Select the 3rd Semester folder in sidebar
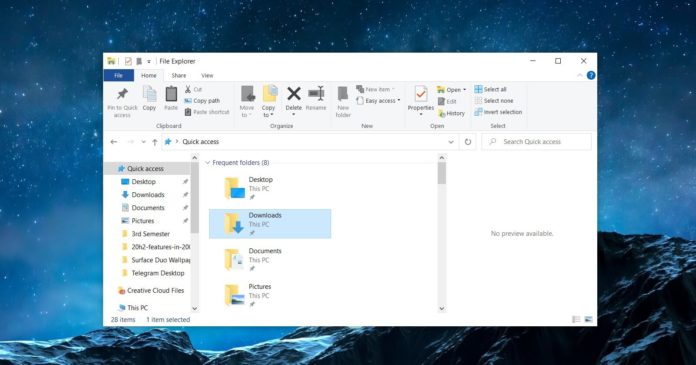The width and height of the screenshot is (696, 365). 149,234
